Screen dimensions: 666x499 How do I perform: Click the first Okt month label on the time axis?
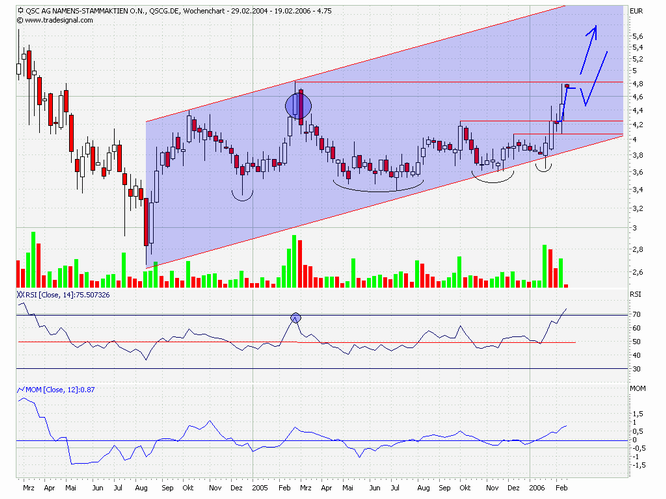(188, 488)
